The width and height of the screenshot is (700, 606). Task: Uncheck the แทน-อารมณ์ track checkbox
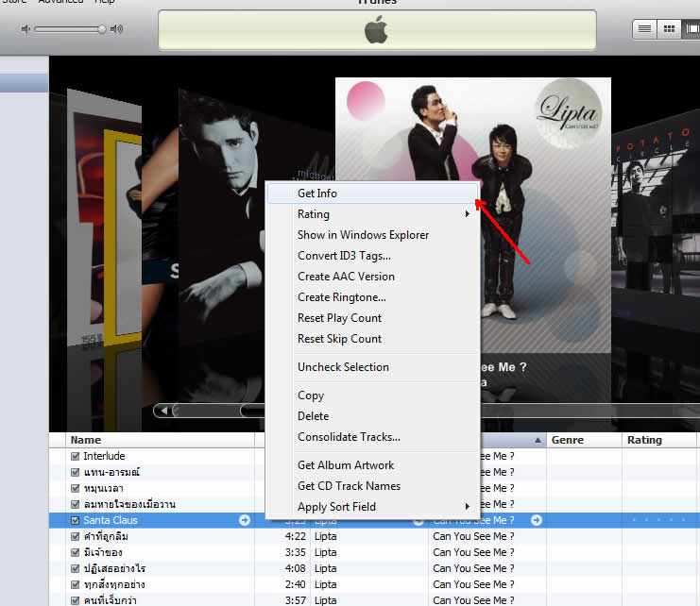click(75, 472)
